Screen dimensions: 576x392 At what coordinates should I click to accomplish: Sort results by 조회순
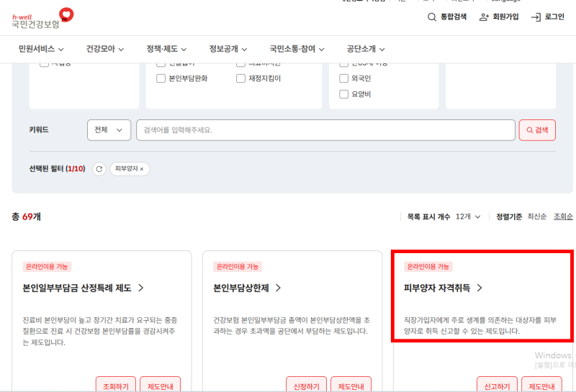[563, 216]
